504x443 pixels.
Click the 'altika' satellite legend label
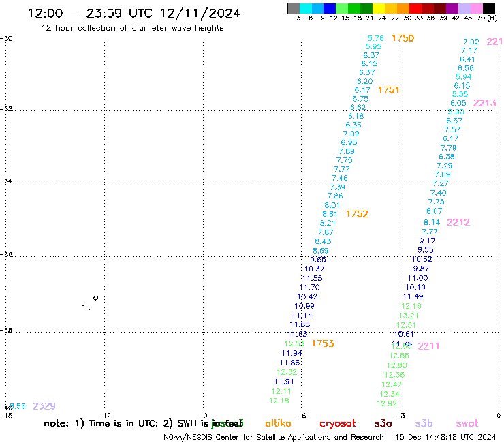pyautogui.click(x=278, y=423)
